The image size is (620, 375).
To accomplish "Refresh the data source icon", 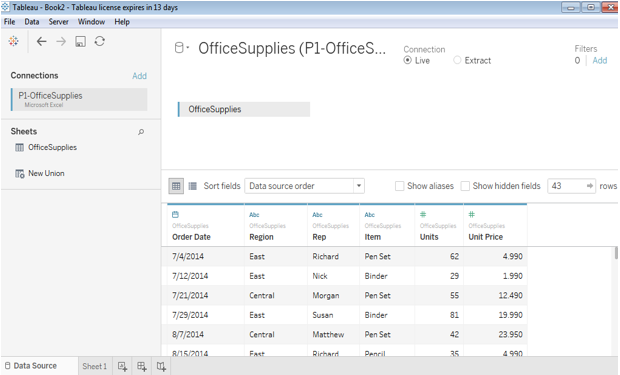I will [100, 41].
